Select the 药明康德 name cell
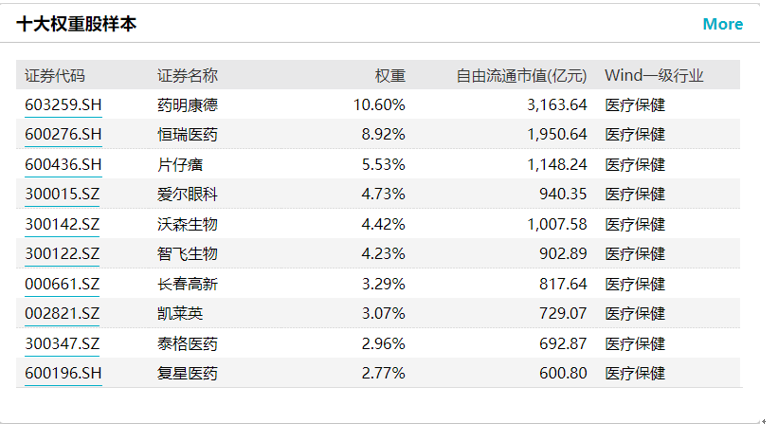766x428 pixels. 187,104
